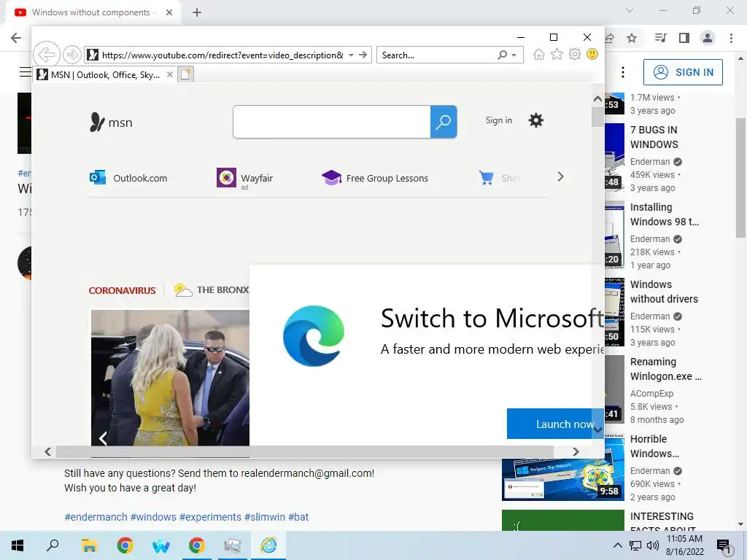Viewport: 747px width, 560px height.
Task: Click the IE Home icon
Action: pos(539,54)
